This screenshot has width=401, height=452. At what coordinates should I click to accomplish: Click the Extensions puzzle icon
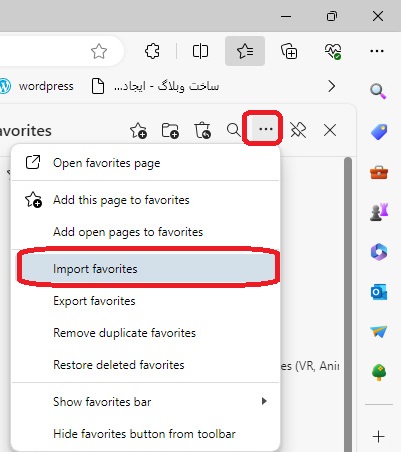coord(152,51)
